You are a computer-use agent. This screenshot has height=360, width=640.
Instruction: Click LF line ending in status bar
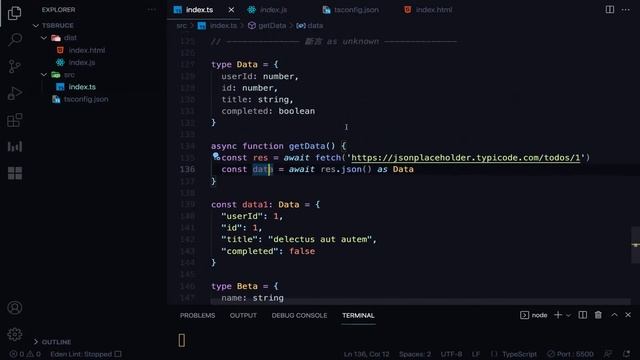point(476,354)
